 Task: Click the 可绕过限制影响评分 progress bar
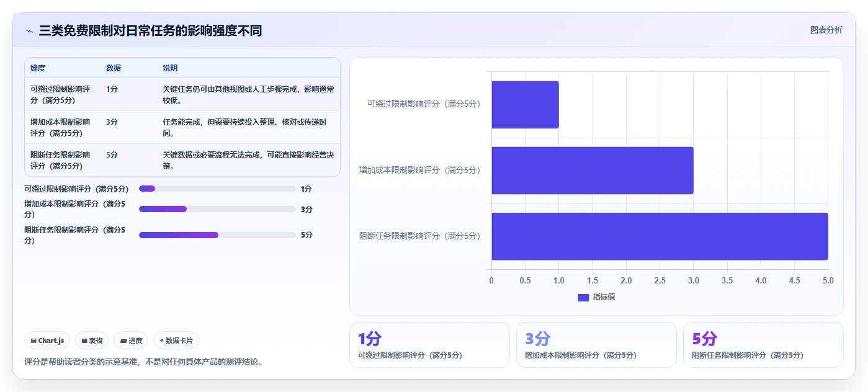(x=217, y=189)
